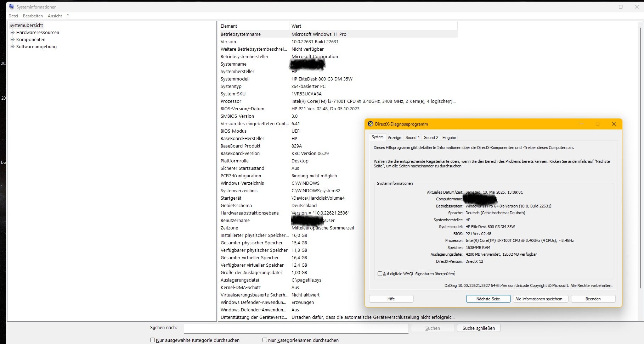Click the DirectX-Diagnoseprogramm title bar icon
Screen dimensions: 644x344
[x=370, y=124]
